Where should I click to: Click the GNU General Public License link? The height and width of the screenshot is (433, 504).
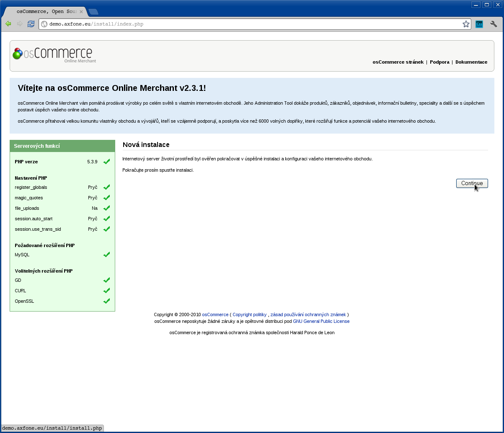[x=321, y=321]
